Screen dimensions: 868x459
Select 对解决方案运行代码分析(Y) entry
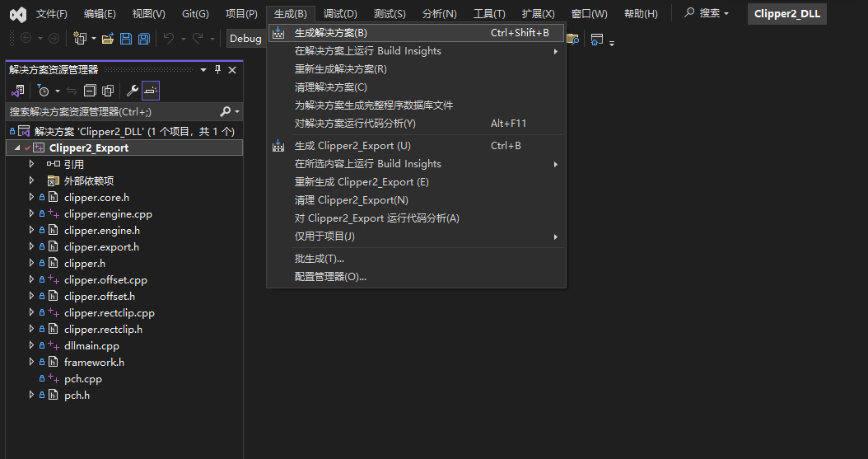(416, 124)
